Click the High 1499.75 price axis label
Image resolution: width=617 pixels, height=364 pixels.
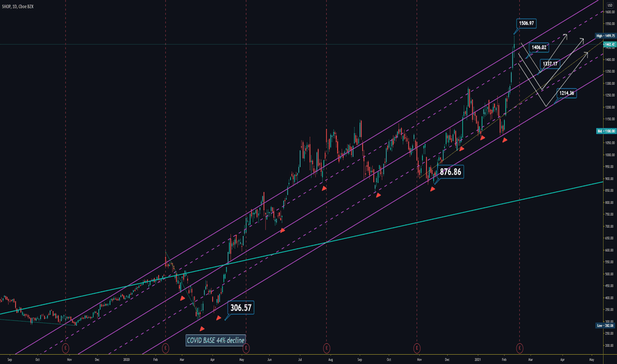606,36
